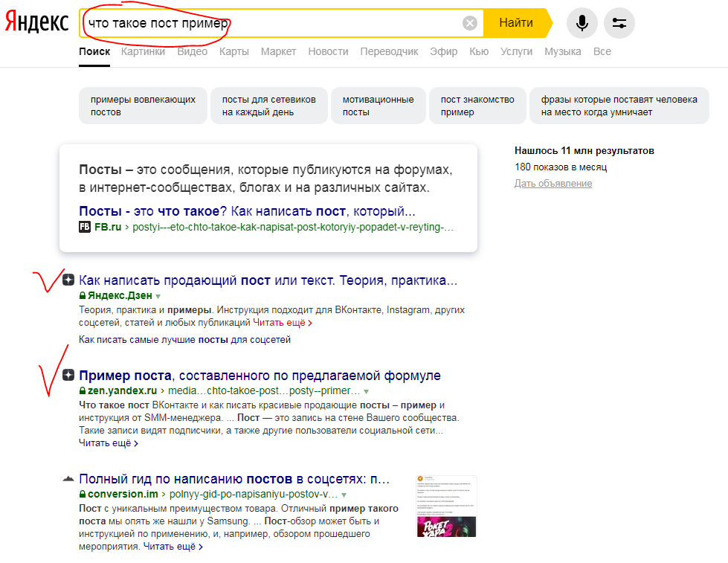Image resolution: width=728 pixels, height=563 pixels.
Task: Click 'Читать ещё' in conversion.im snippet
Action: coord(173,547)
